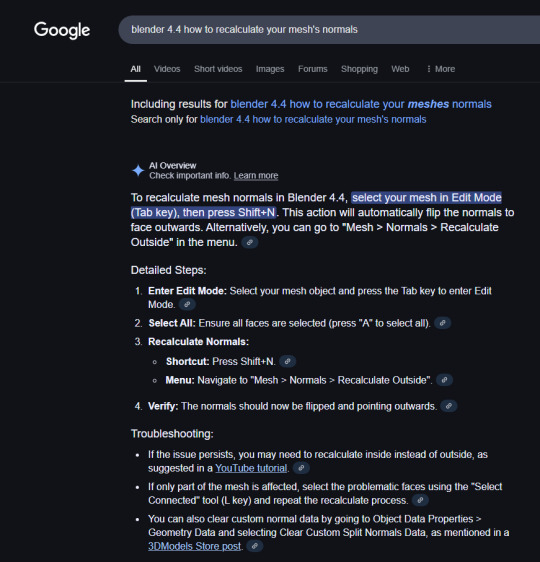Switch to the Forums tab
The height and width of the screenshot is (562, 540).
pos(312,69)
